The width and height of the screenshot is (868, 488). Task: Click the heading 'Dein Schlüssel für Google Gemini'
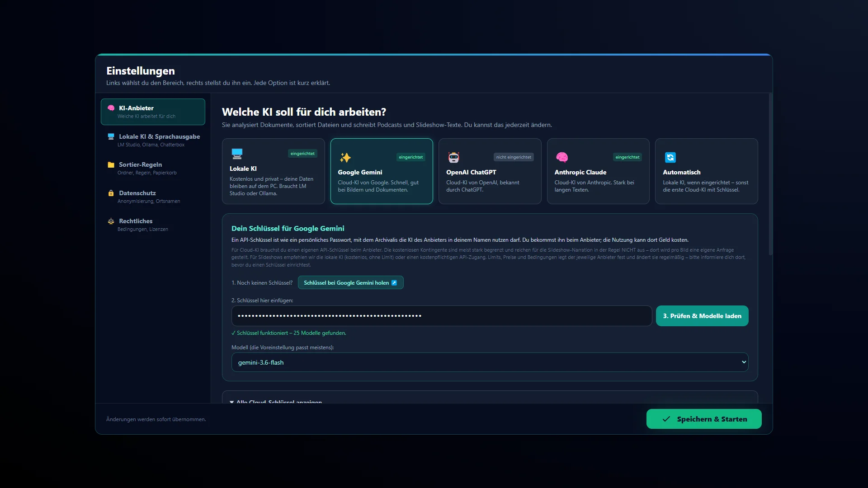[288, 229]
